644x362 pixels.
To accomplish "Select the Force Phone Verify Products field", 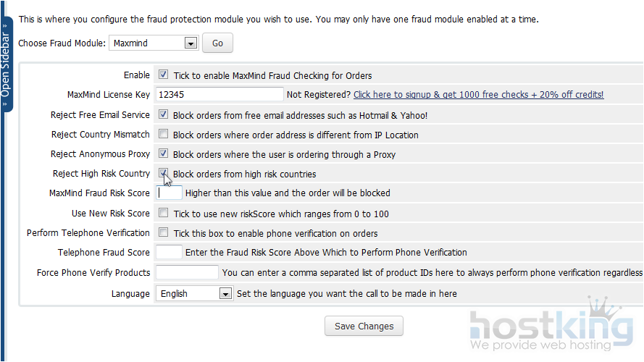I will 187,273.
